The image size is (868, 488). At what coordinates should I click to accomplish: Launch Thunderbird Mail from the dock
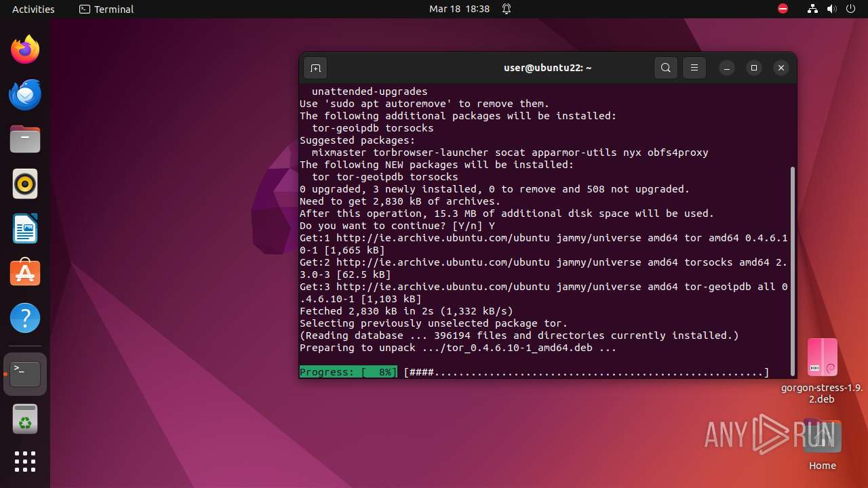pyautogui.click(x=25, y=94)
